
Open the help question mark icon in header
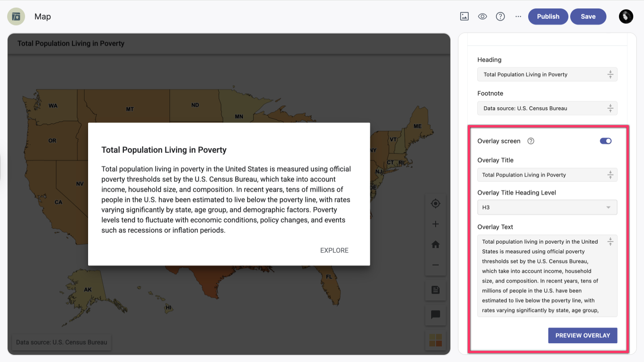click(500, 17)
